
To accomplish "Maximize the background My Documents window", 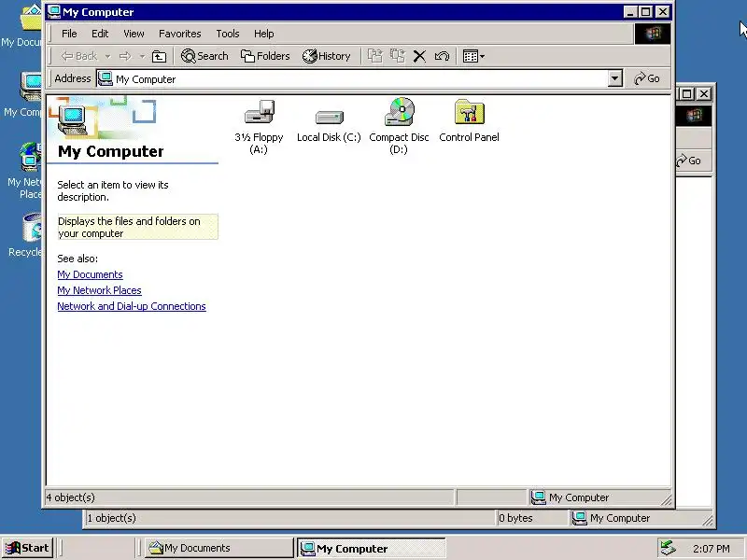I will coord(686,94).
